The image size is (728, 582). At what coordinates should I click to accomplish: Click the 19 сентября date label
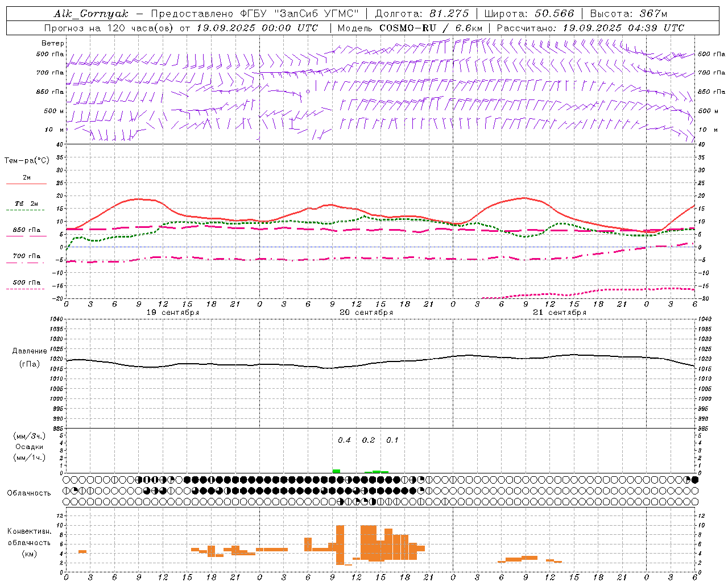173,313
